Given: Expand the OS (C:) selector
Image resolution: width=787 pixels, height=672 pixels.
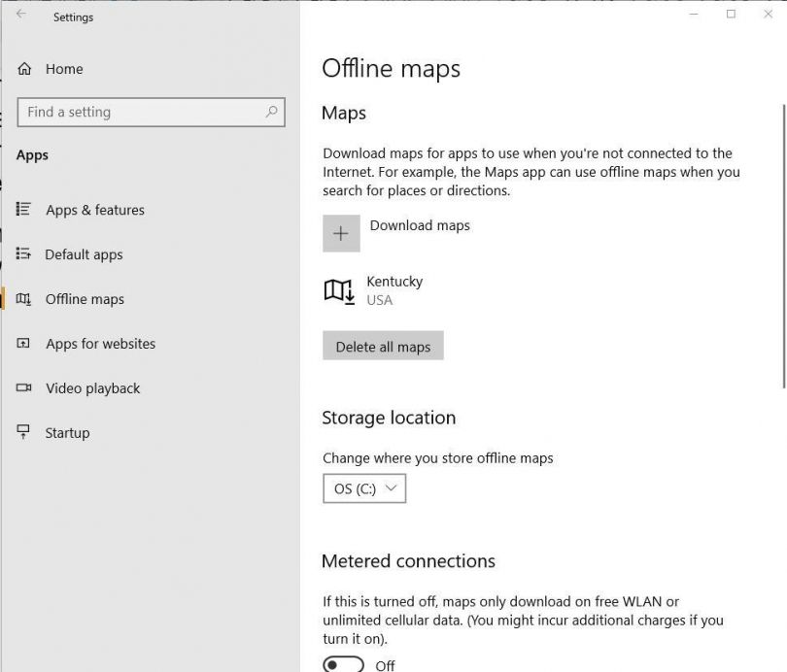Looking at the screenshot, I should (364, 488).
